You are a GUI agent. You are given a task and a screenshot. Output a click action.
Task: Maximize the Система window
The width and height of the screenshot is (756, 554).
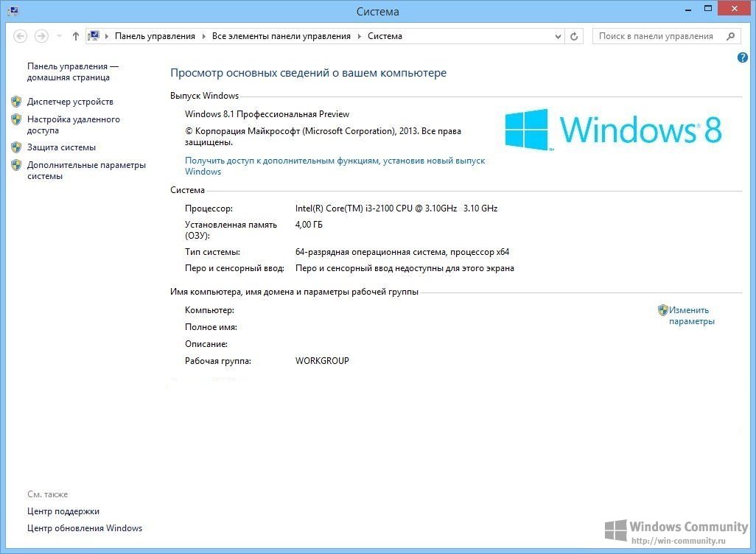tap(708, 9)
